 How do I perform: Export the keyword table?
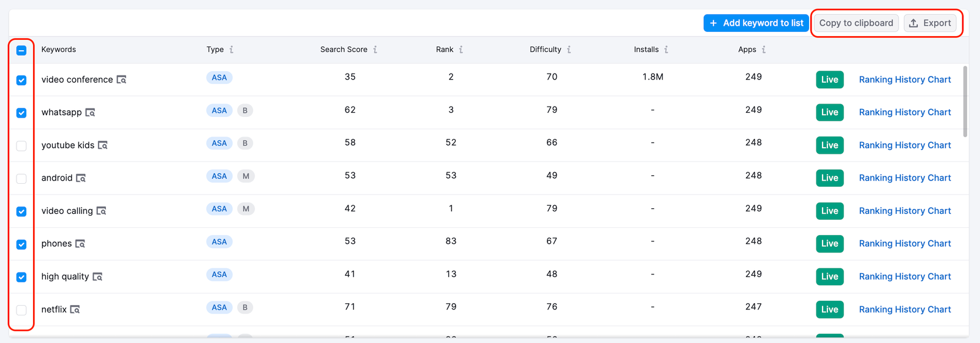click(x=930, y=23)
